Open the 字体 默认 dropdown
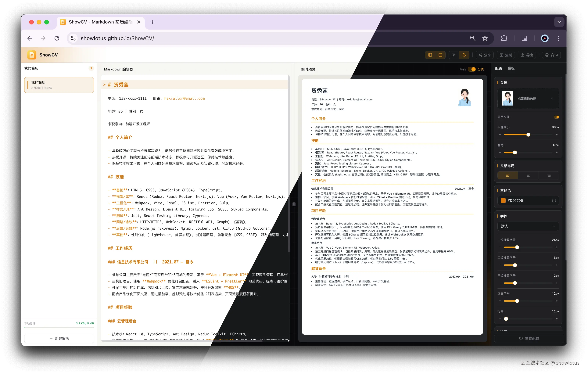The width and height of the screenshot is (588, 374). 528,226
